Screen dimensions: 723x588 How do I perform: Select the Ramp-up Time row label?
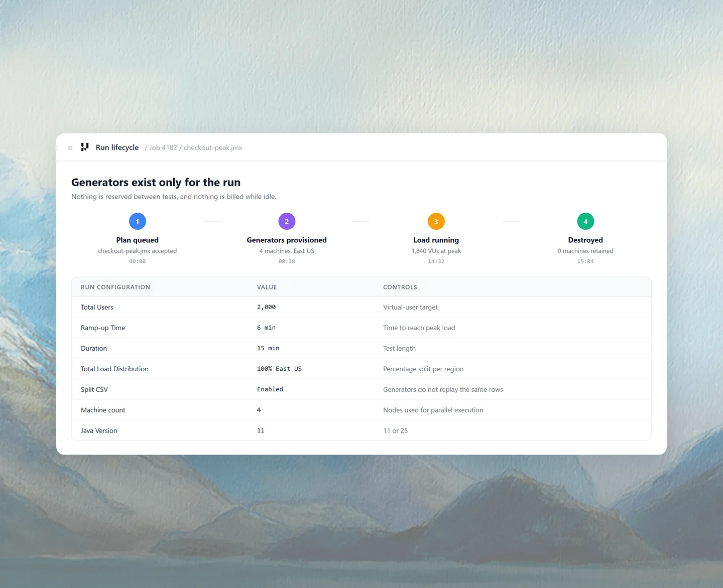coord(103,328)
